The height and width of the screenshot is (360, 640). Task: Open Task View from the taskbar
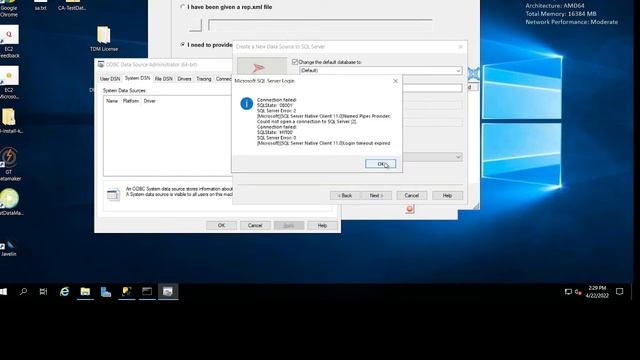[x=43, y=291]
